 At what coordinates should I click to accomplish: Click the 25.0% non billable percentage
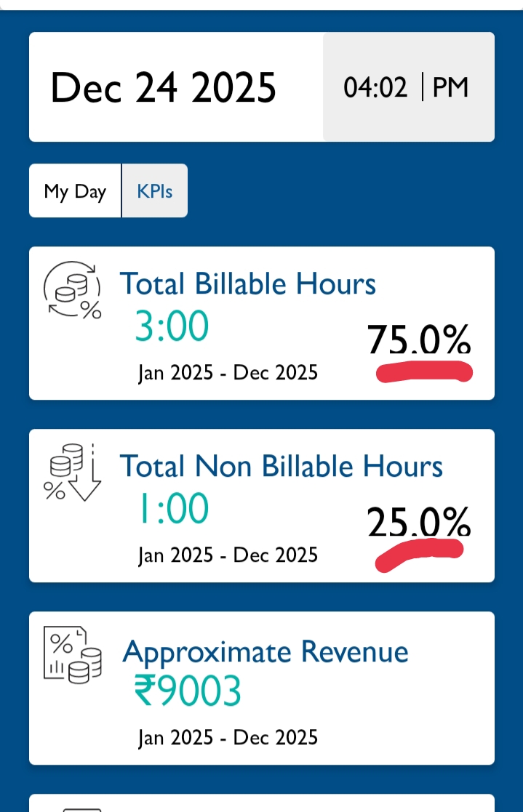418,521
